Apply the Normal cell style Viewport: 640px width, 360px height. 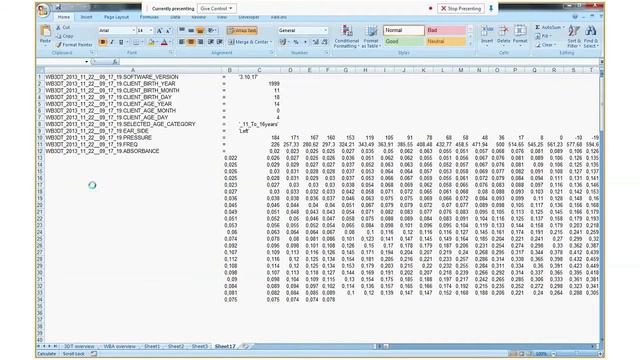(x=404, y=30)
